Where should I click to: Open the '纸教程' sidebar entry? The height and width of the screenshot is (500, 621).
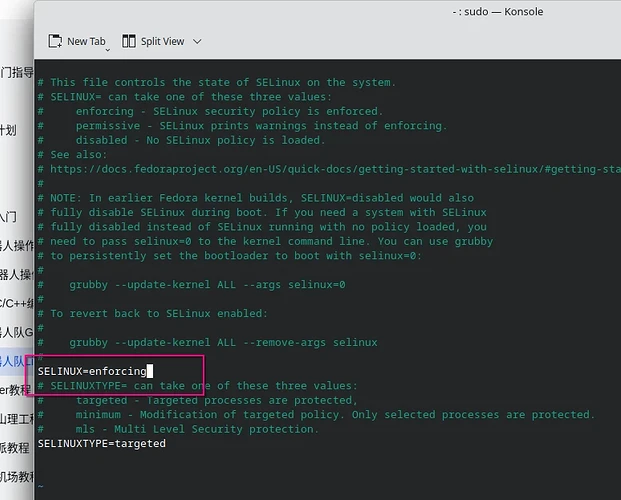pos(16,448)
